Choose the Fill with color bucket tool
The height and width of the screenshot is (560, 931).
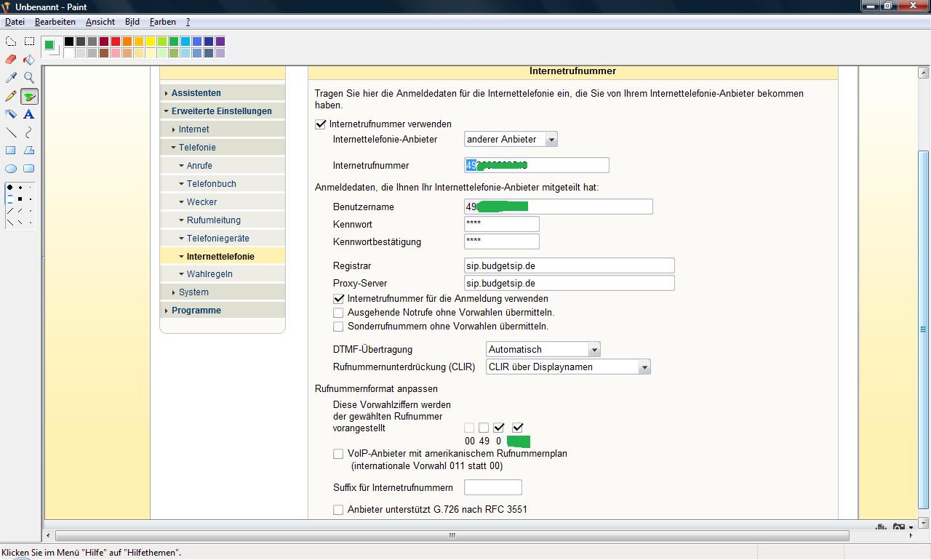(29, 60)
